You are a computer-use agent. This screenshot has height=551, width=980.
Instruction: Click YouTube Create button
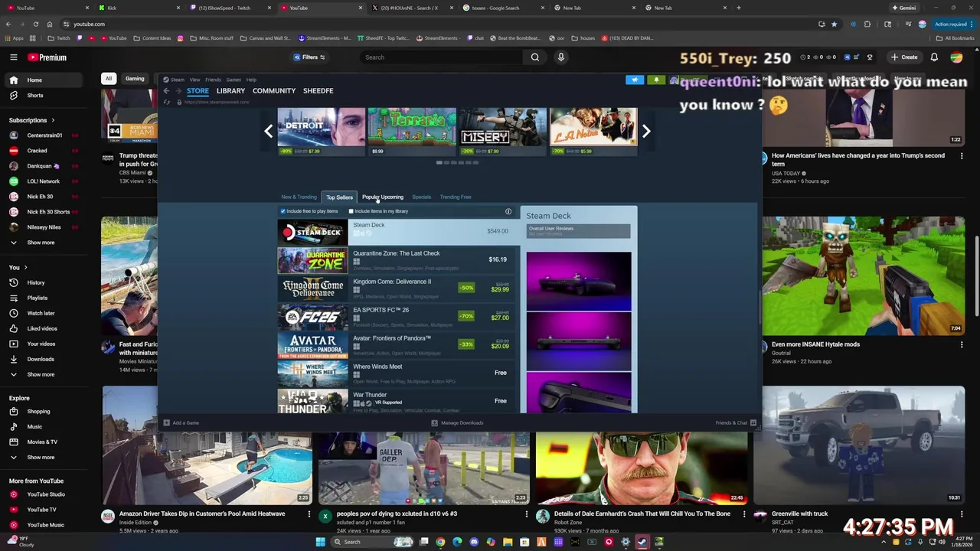coord(904,57)
